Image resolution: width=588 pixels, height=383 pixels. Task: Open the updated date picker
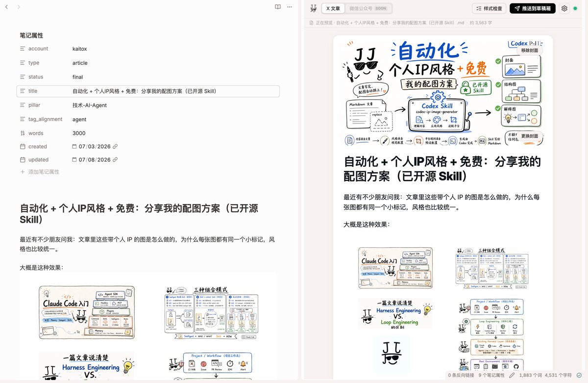(91, 160)
